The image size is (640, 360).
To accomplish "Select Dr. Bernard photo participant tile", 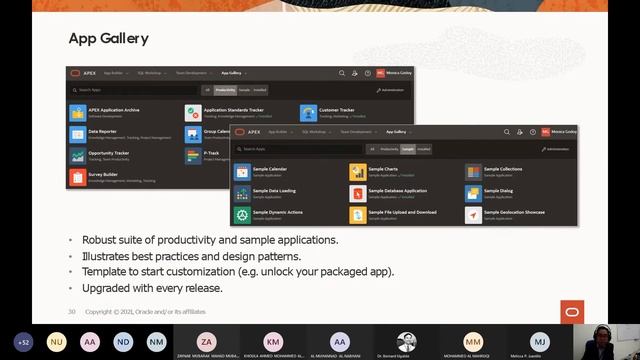I will coord(406,342).
